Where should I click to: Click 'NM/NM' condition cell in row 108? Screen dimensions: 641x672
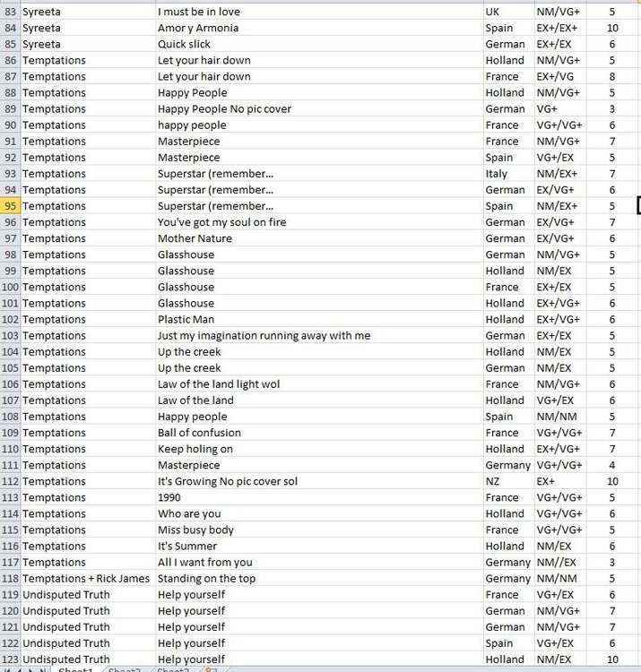coord(560,417)
